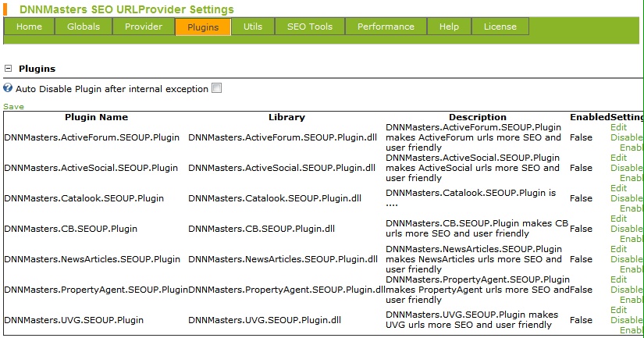This screenshot has width=644, height=338.
Task: Click the Save link
Action: (13, 106)
